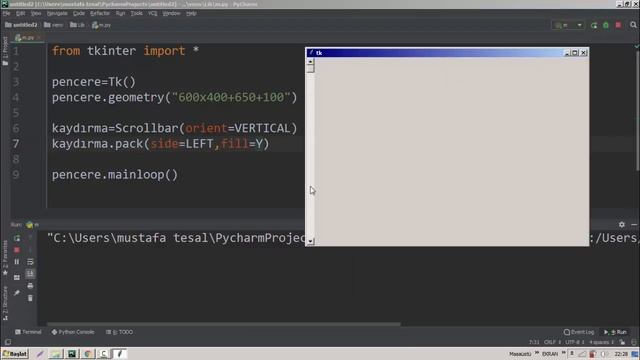Toggle scroll to end in Run console
The height and width of the screenshot is (360, 640).
click(x=30, y=274)
